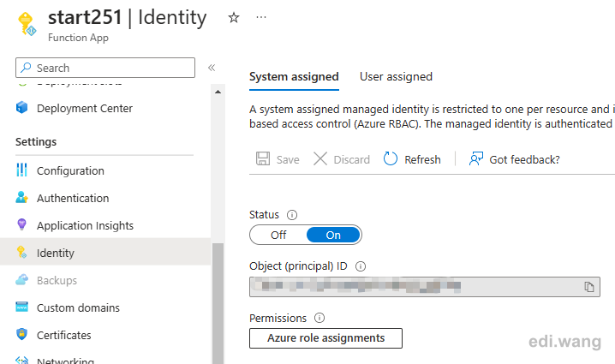
Task: Click the magnifier icon in Search box
Action: pyautogui.click(x=26, y=68)
